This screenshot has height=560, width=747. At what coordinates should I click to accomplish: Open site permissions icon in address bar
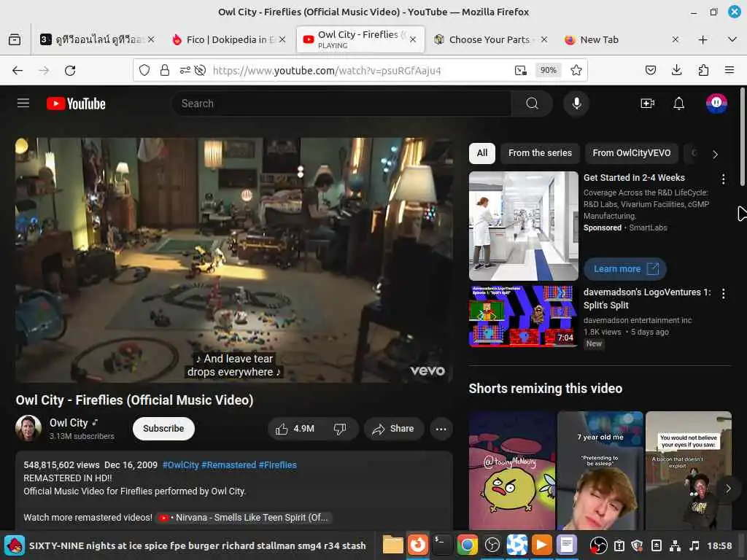pyautogui.click(x=185, y=71)
